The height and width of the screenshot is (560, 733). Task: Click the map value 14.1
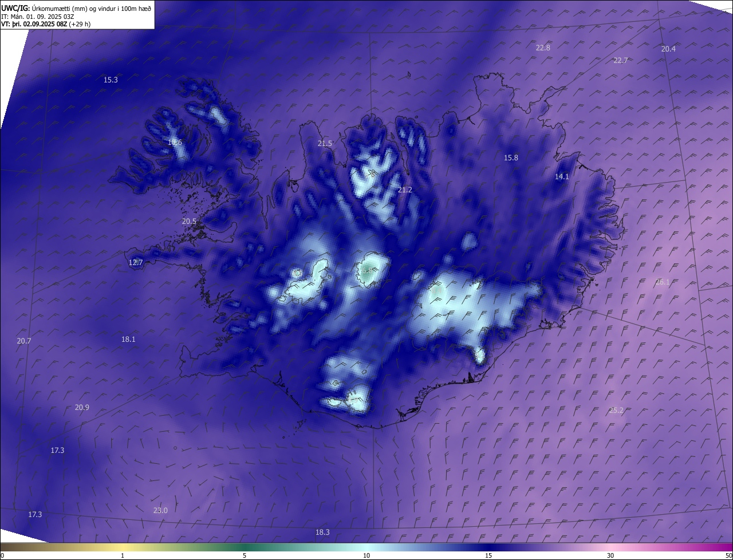click(562, 177)
